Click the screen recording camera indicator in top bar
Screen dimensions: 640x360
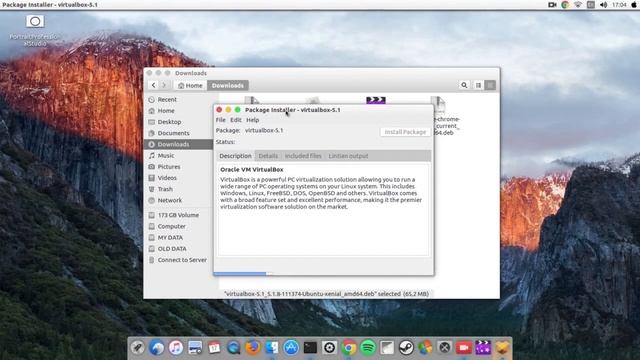click(x=552, y=5)
